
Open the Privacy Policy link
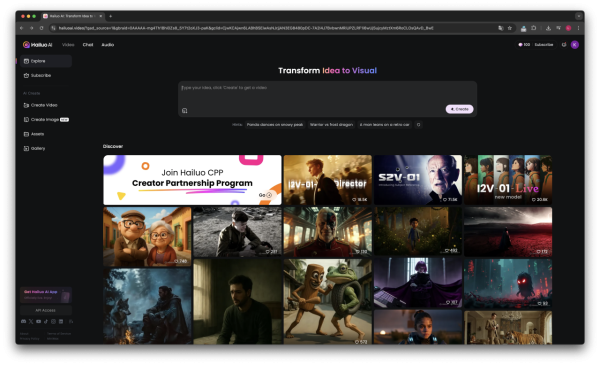[29, 339]
